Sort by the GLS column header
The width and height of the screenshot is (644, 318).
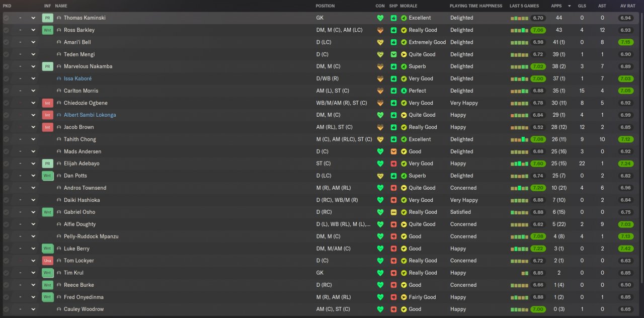point(582,6)
